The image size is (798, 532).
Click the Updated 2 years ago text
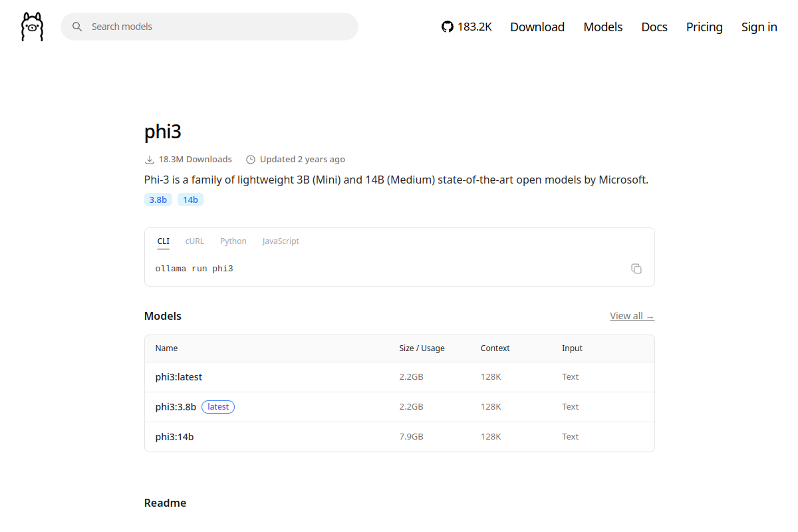click(x=303, y=160)
